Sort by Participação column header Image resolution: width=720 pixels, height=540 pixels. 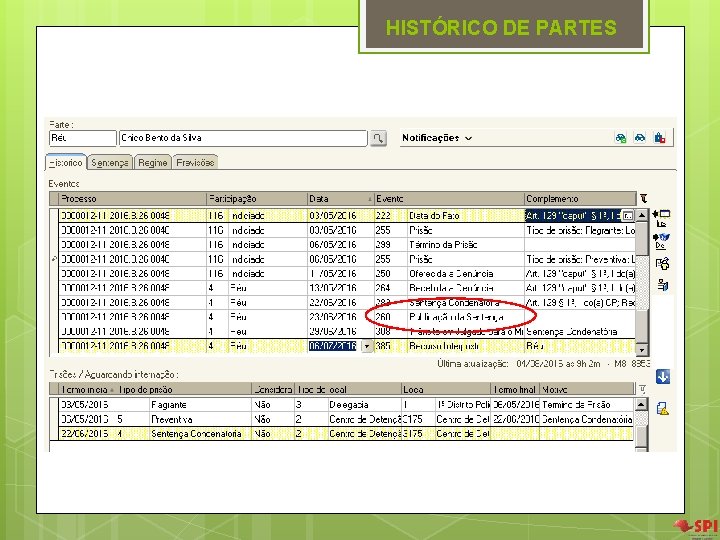(257, 199)
